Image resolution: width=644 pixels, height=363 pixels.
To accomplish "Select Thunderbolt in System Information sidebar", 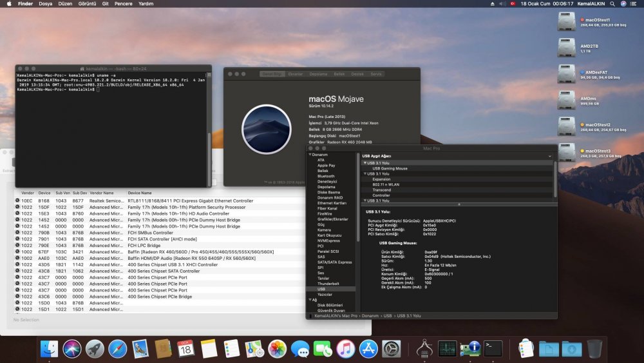I will tap(328, 284).
